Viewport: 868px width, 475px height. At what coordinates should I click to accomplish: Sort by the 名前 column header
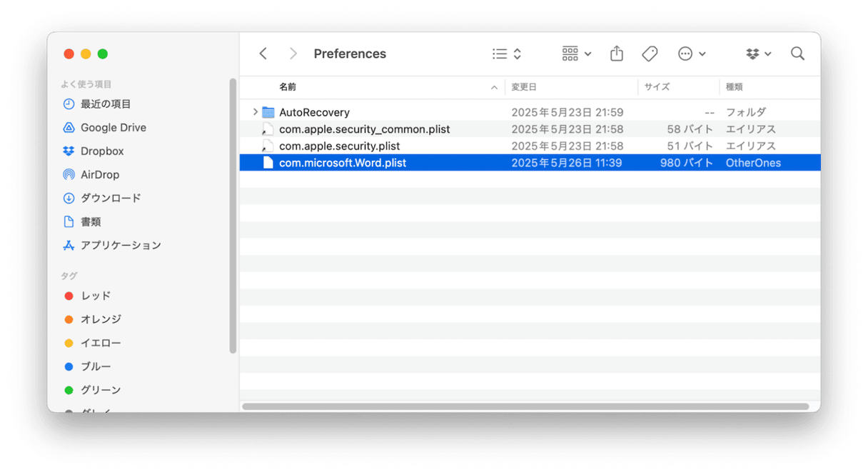point(288,87)
